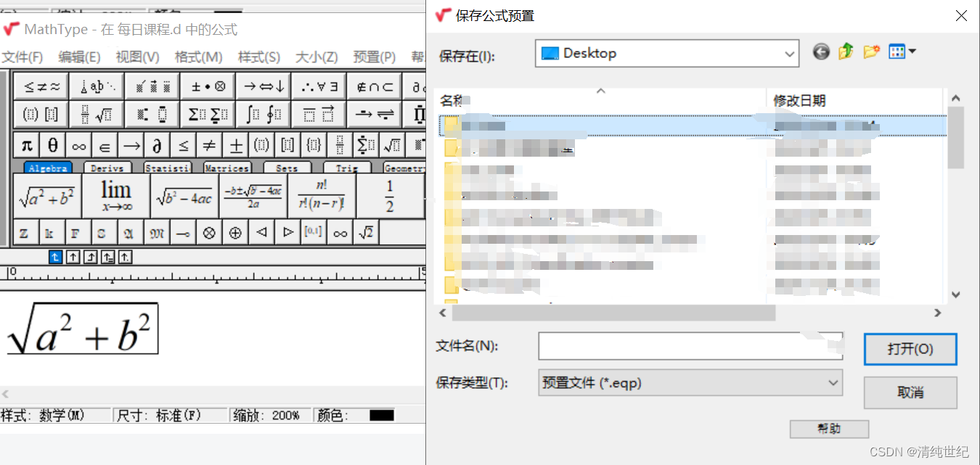Switch to the Algebra tab
This screenshot has height=465, width=980.
[x=48, y=168]
